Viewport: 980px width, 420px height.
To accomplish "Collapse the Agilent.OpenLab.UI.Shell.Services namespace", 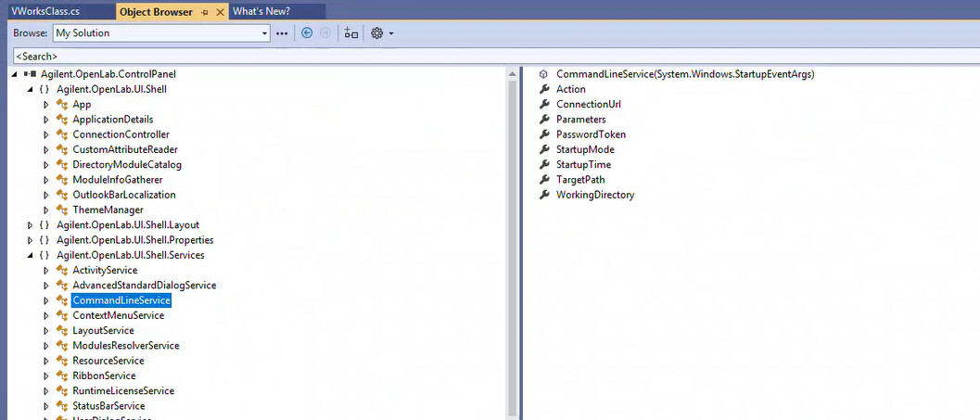I will click(30, 255).
